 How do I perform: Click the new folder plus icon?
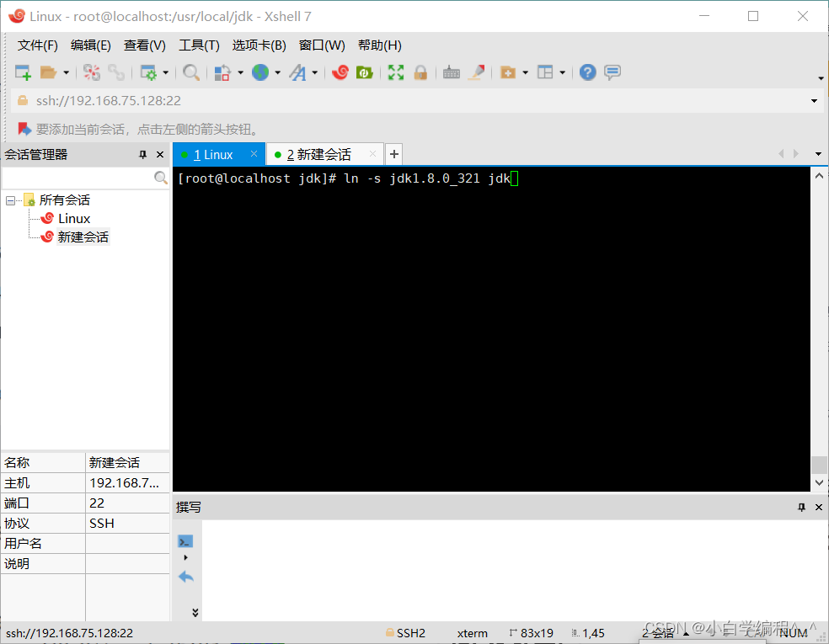[508, 72]
